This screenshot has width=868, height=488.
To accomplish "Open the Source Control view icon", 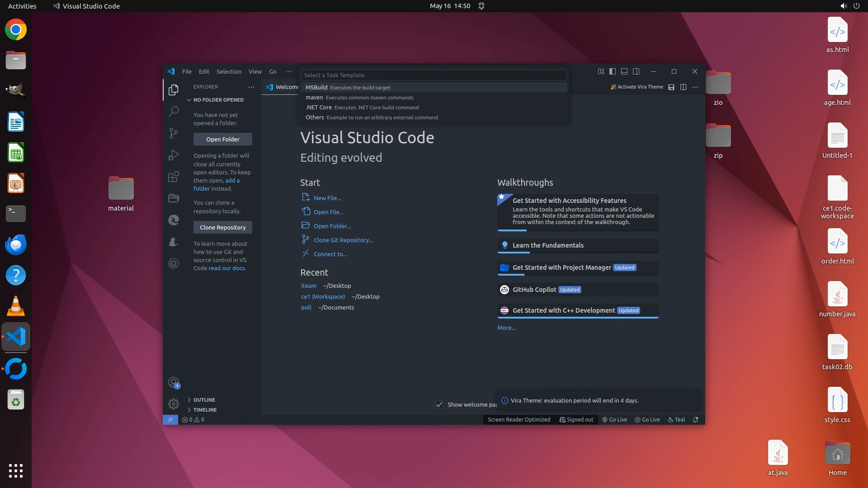I will pos(174,133).
